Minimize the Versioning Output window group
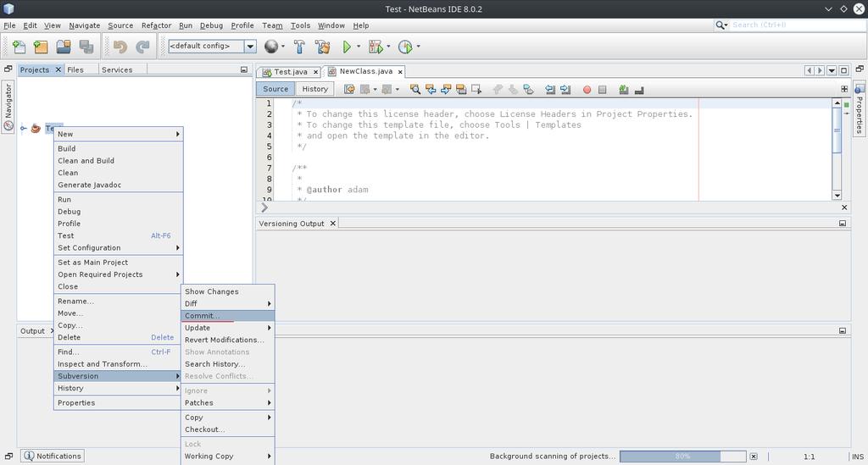Viewport: 868px width, 465px height. [842, 224]
